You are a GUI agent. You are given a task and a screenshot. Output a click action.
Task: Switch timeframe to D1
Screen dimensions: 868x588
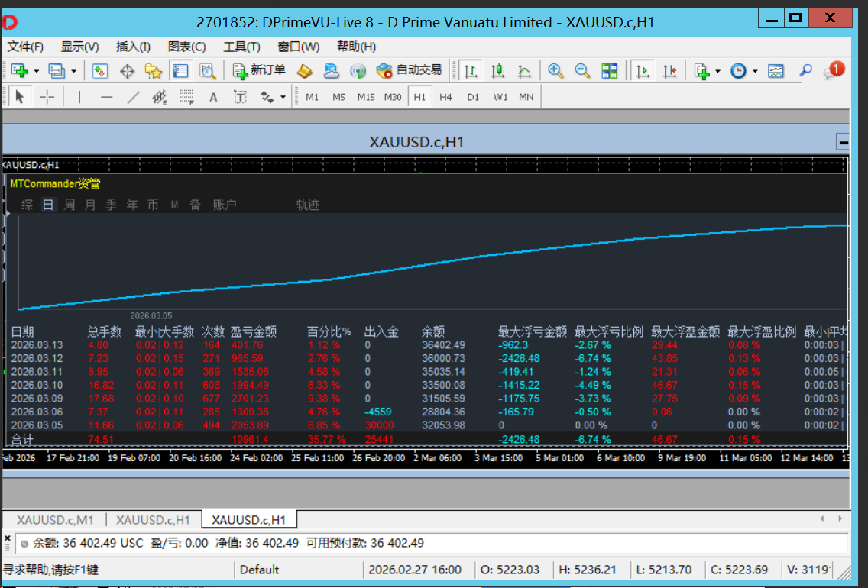pos(473,97)
